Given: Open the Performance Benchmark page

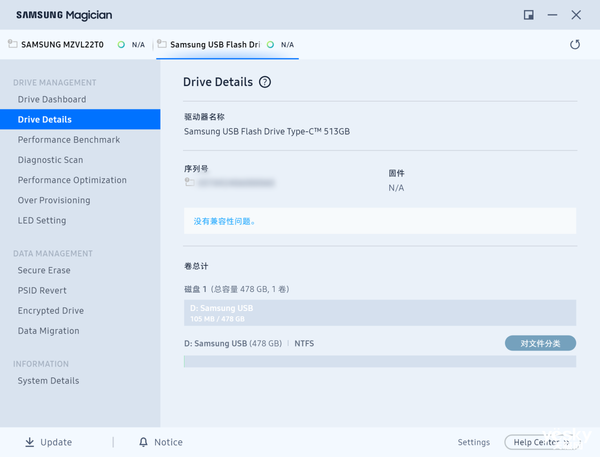Looking at the screenshot, I should [x=69, y=140].
